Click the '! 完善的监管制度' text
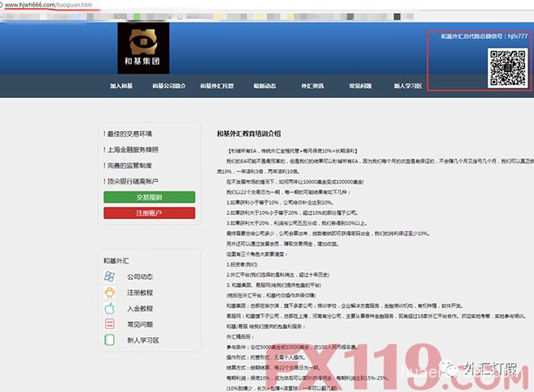This screenshot has height=392, width=534. pyautogui.click(x=128, y=166)
